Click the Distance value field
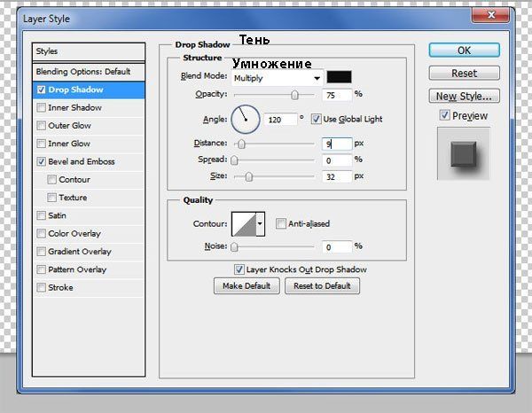This screenshot has height=413, width=532. click(x=337, y=144)
